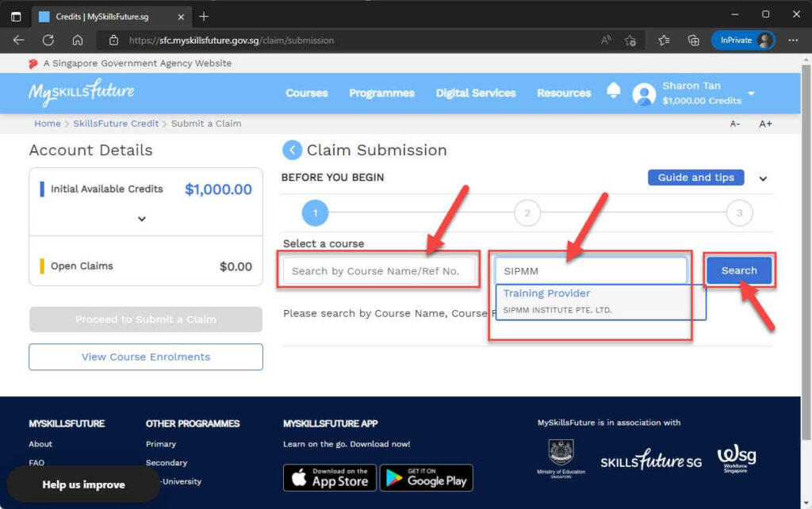This screenshot has width=812, height=509.
Task: Click the SkillsFuture SG logo
Action: (650, 459)
